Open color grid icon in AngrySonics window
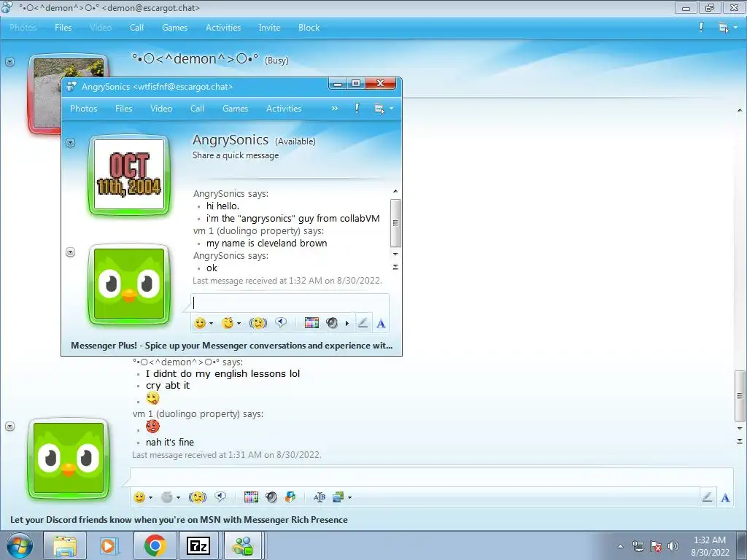747x560 pixels. point(311,323)
